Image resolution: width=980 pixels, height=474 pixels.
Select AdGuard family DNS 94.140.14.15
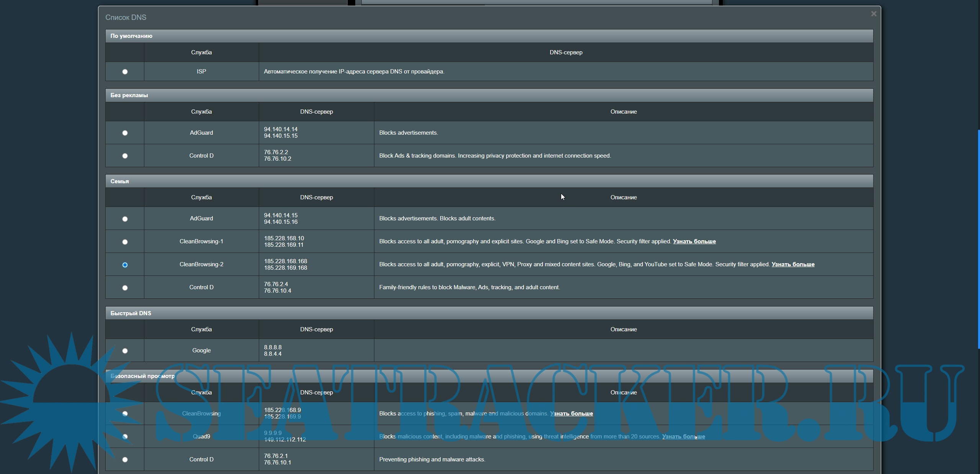[125, 219]
